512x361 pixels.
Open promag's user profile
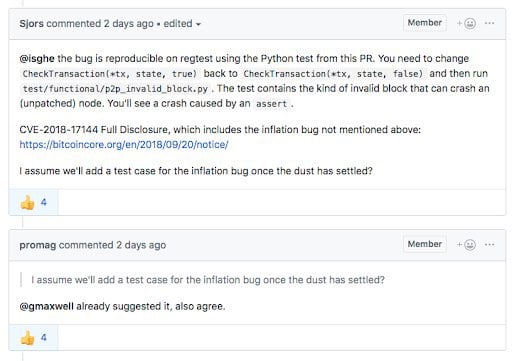point(38,245)
